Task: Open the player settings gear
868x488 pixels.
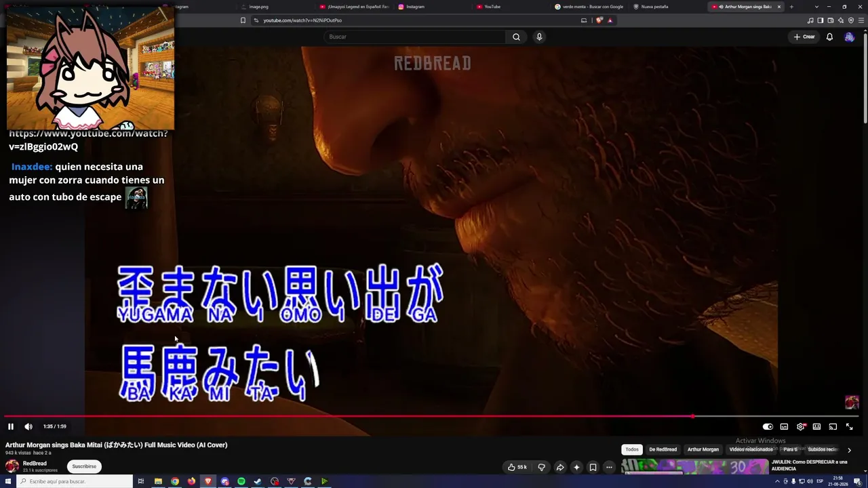Action: tap(801, 426)
